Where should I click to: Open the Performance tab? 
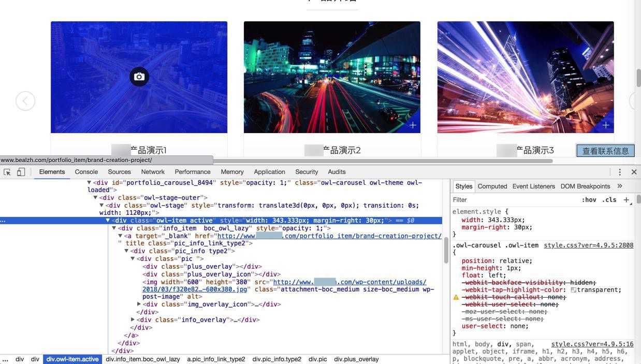coord(193,172)
